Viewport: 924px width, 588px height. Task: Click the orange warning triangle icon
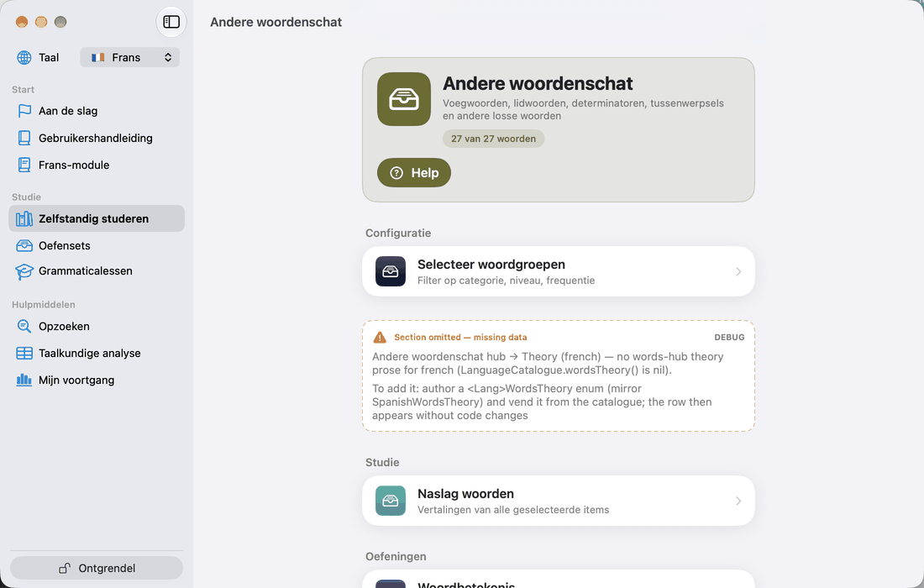click(380, 338)
